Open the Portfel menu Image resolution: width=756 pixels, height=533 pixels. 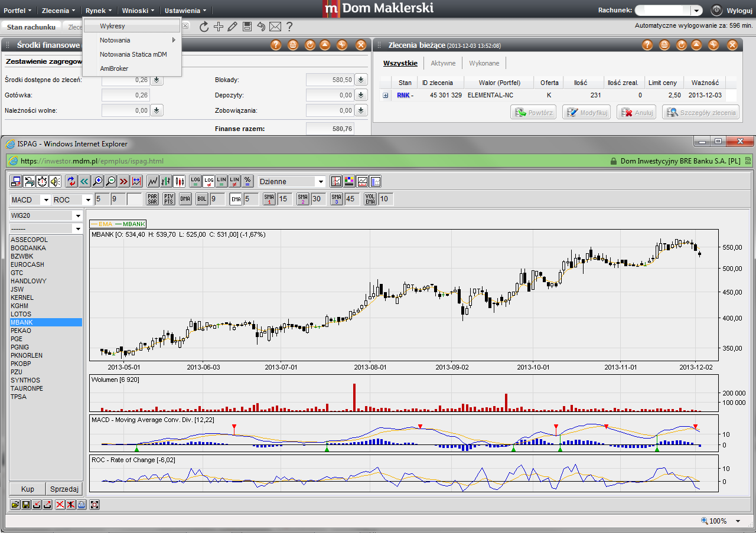pos(18,10)
